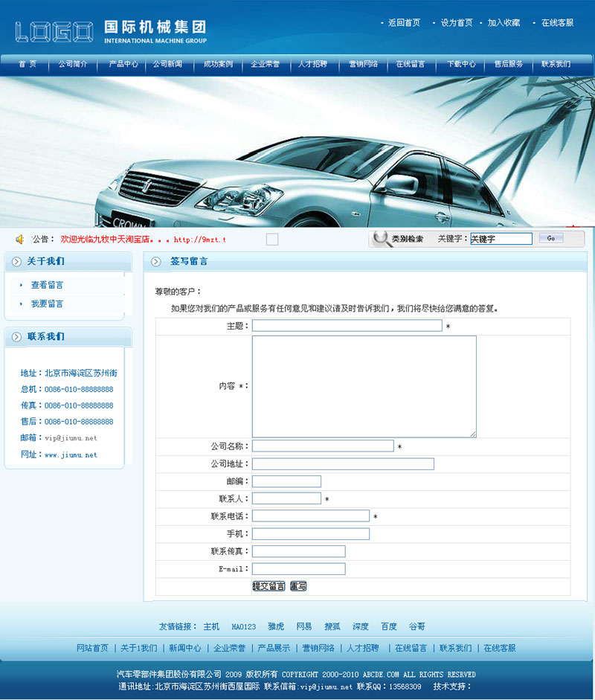Image resolution: width=595 pixels, height=700 pixels.
Task: Click the 关键字 search input field
Action: 501,239
